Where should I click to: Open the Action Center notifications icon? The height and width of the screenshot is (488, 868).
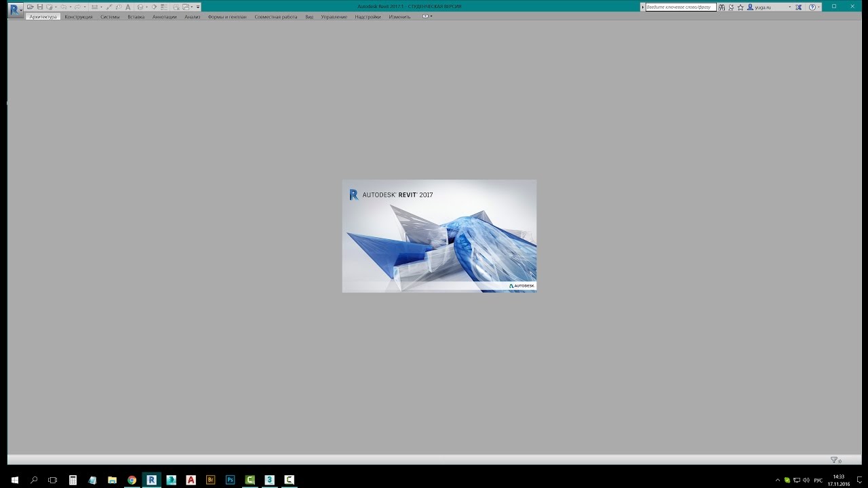tap(859, 480)
